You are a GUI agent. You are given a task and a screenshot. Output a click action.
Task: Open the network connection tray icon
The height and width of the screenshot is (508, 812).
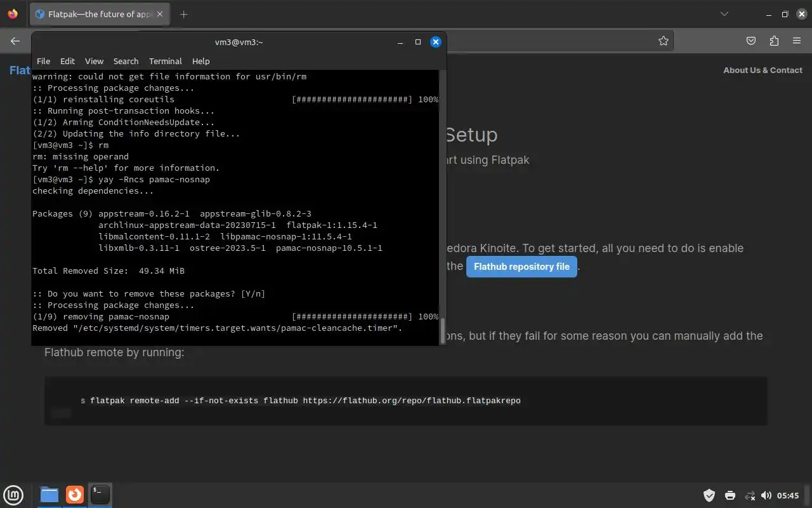coord(750,495)
